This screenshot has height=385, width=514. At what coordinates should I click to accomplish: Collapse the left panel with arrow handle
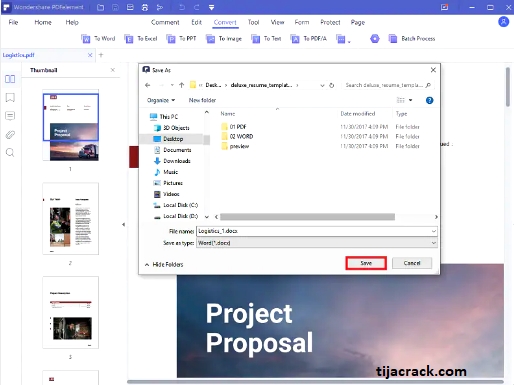coord(123,224)
